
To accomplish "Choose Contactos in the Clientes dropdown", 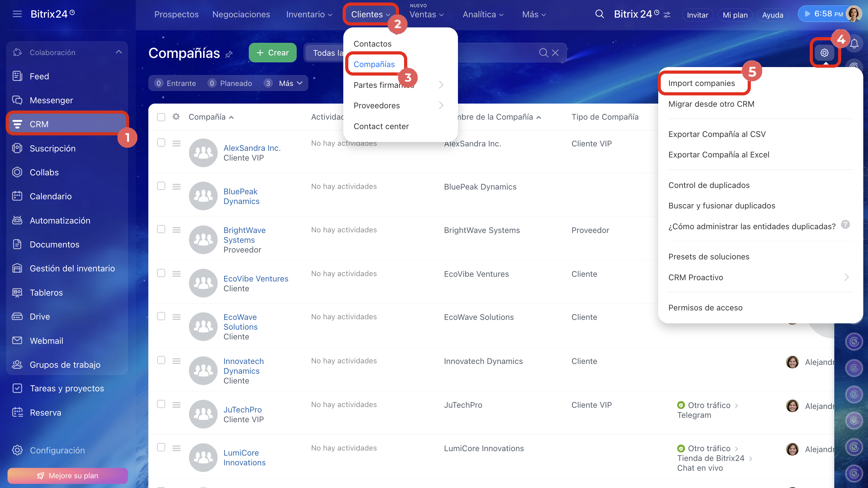I will [x=372, y=44].
